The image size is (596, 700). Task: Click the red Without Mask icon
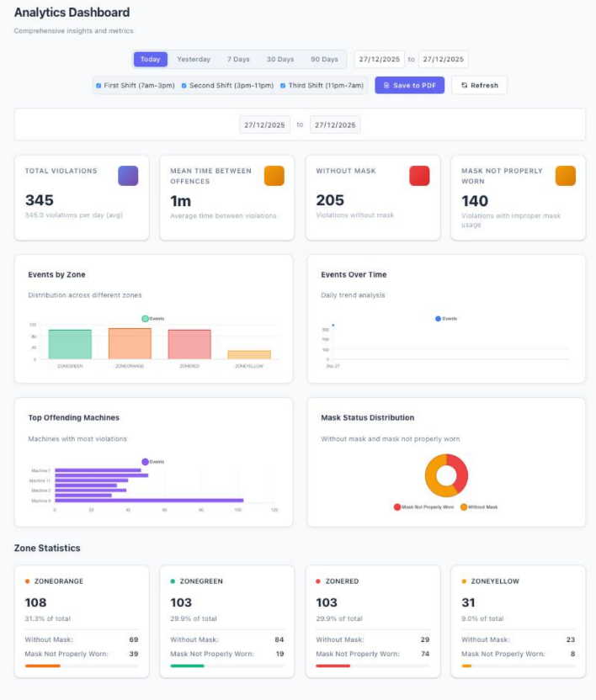click(x=419, y=175)
